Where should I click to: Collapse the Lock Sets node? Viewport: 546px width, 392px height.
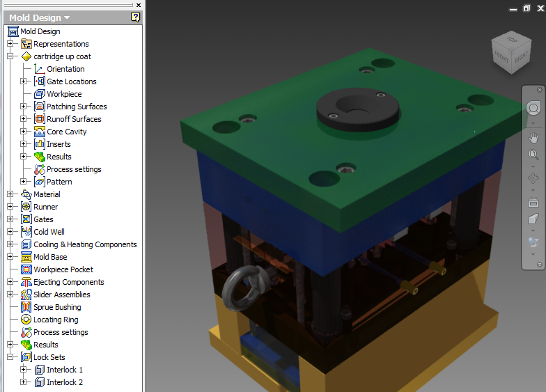click(10, 356)
